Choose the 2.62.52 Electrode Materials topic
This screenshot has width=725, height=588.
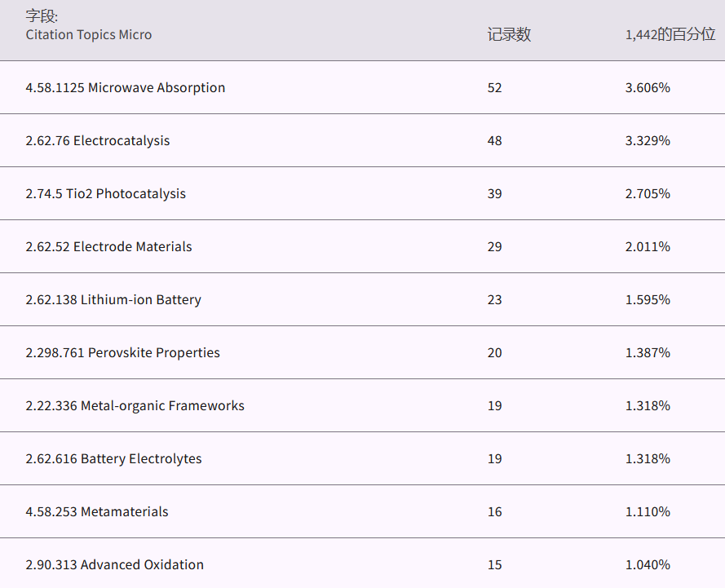[x=108, y=246]
